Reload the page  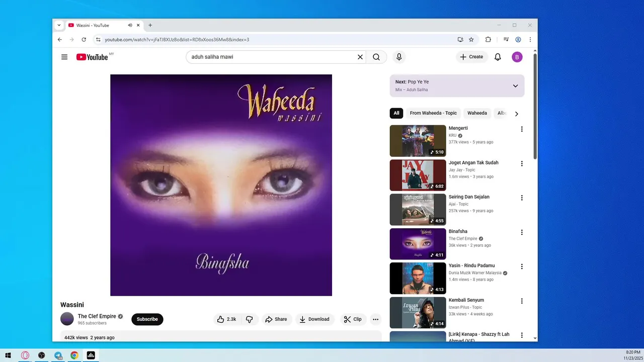pos(84,39)
